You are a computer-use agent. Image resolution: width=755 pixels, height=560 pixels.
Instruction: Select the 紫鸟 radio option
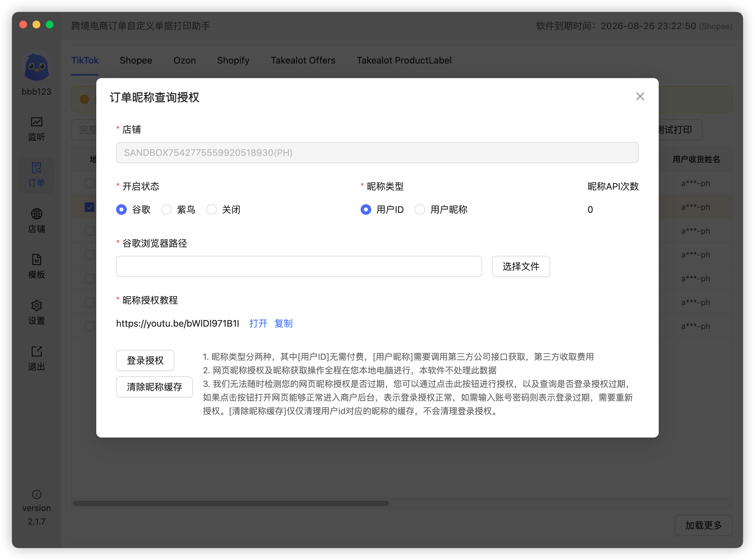click(x=166, y=210)
